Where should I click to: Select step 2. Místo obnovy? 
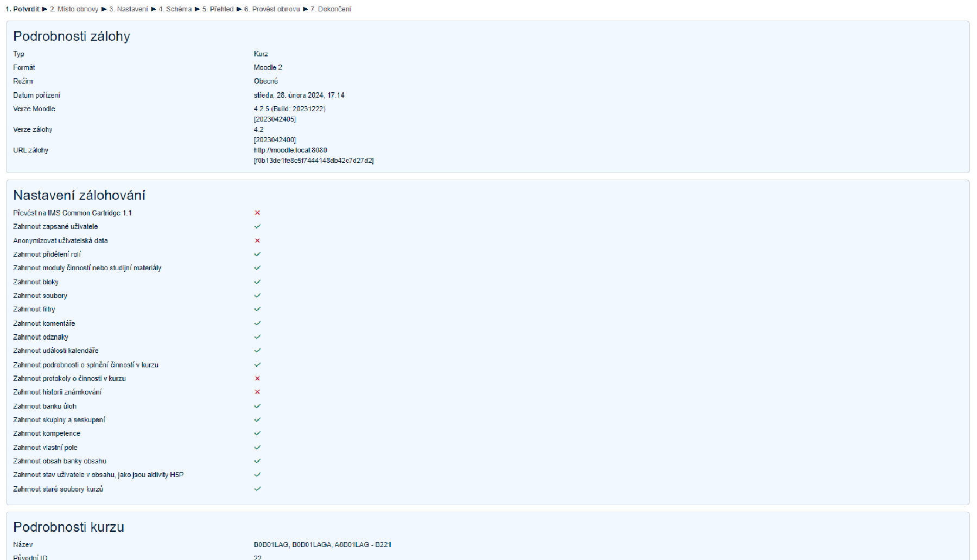(74, 9)
